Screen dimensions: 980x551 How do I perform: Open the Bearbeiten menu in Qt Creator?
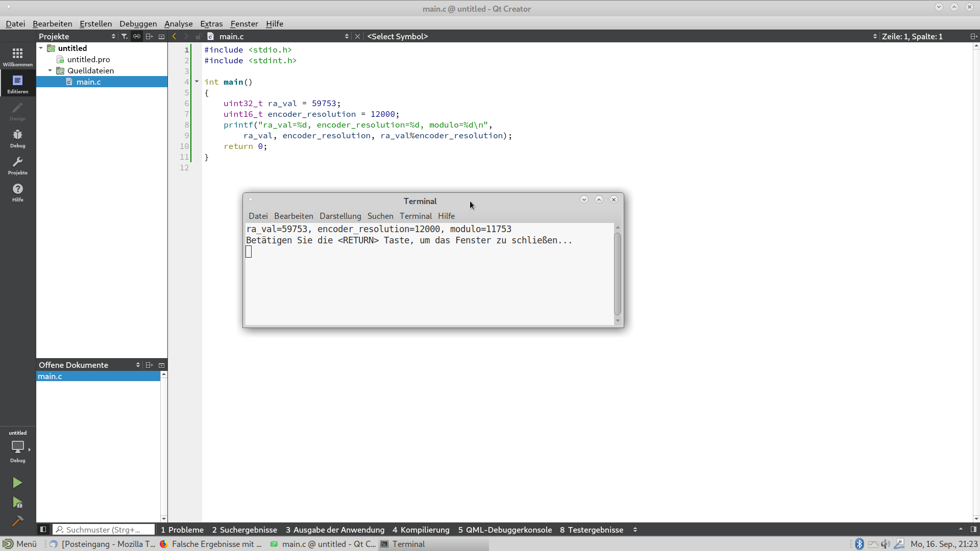coord(53,23)
